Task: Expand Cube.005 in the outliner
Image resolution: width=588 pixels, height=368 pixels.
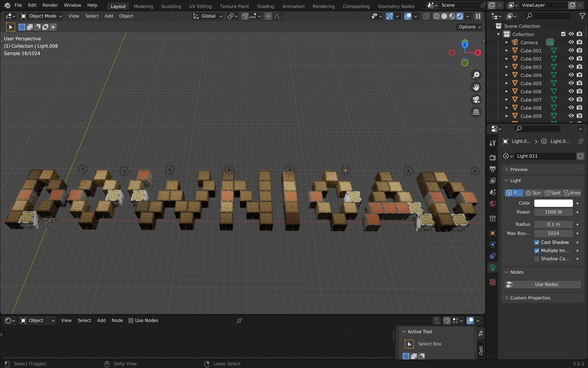Action: 507,83
